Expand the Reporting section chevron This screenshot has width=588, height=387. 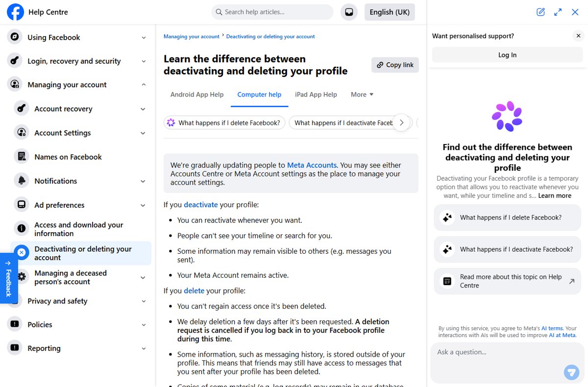point(144,348)
